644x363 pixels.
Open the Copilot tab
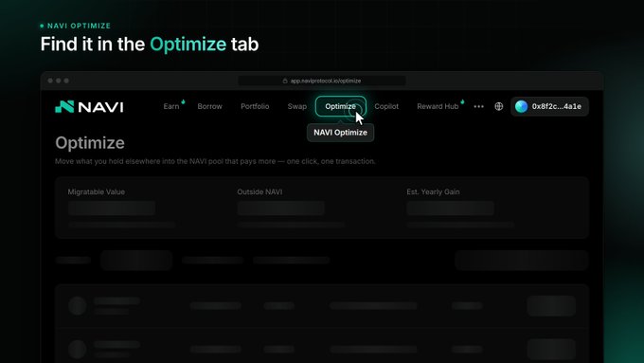click(386, 106)
